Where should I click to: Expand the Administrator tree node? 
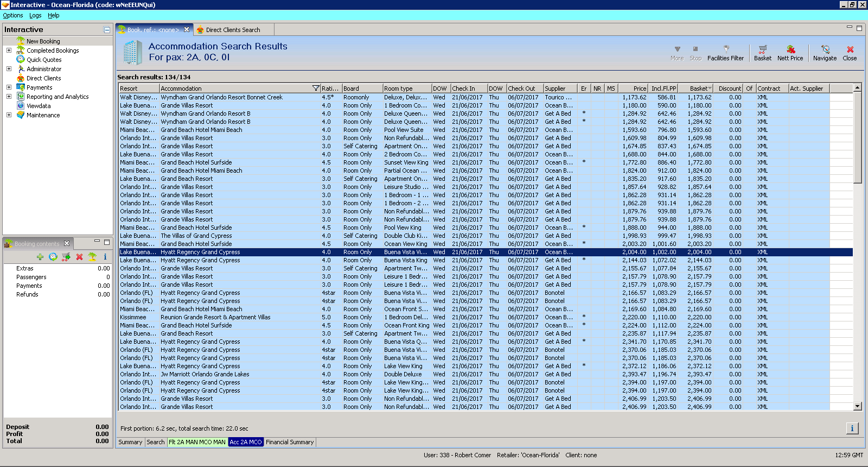9,69
